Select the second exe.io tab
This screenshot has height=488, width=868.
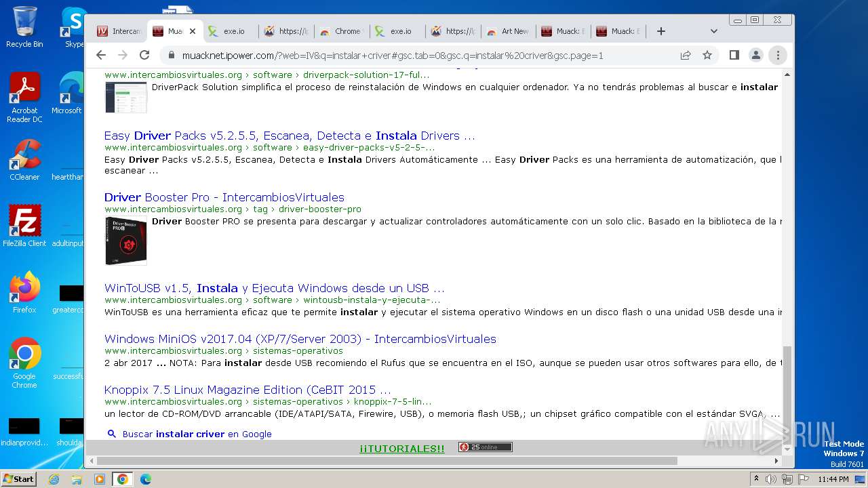(397, 31)
